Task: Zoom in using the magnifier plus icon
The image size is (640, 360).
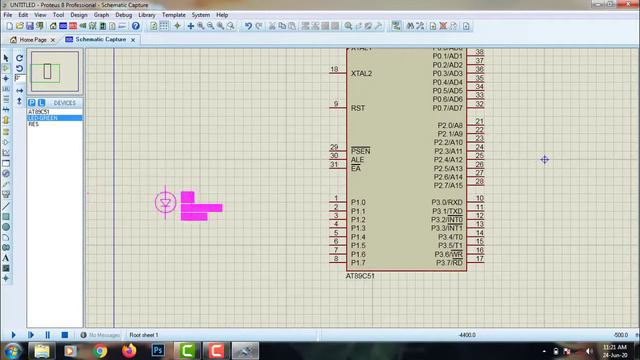Action: click(201, 26)
